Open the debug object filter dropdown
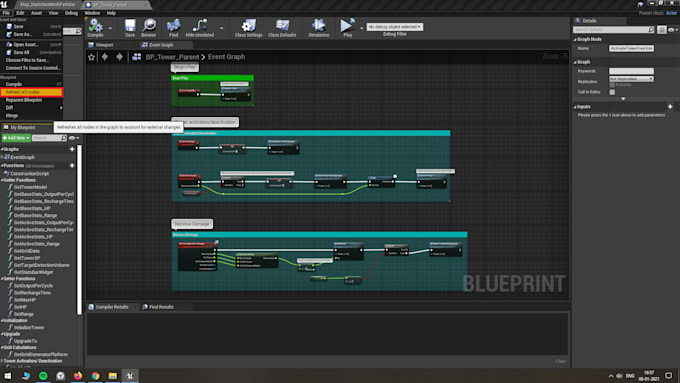 [x=394, y=27]
